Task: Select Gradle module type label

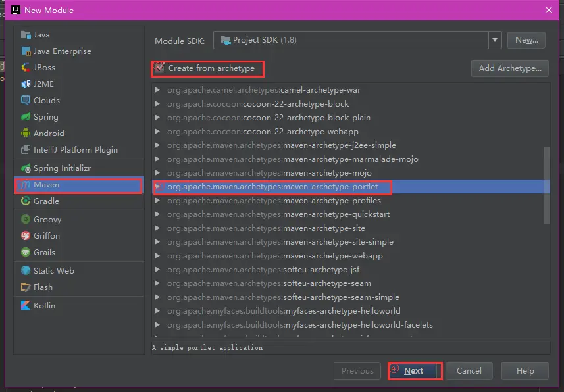Action: (x=46, y=201)
